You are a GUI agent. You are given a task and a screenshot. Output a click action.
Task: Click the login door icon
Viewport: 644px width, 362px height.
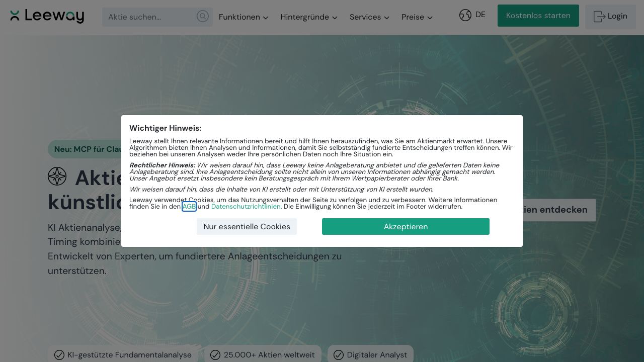tap(599, 17)
